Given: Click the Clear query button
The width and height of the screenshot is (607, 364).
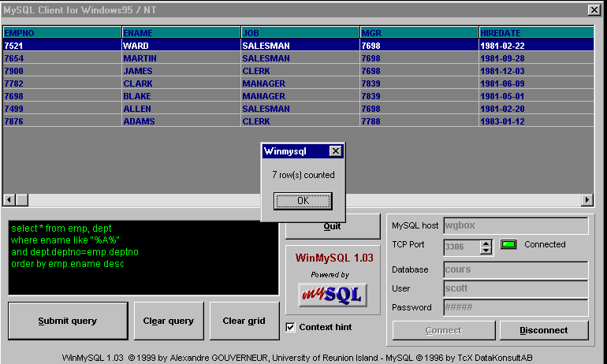Looking at the screenshot, I should coord(169,321).
